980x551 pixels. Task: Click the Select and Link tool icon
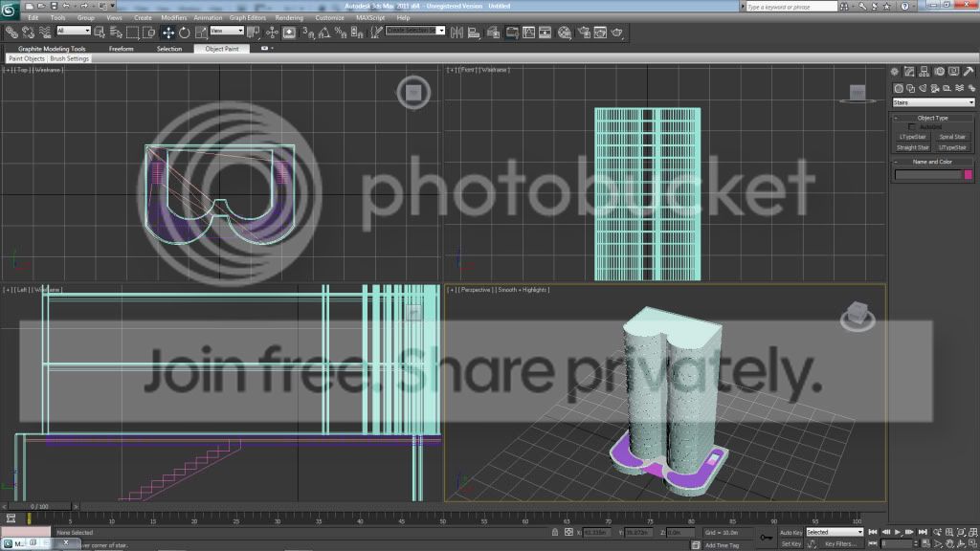(11, 33)
